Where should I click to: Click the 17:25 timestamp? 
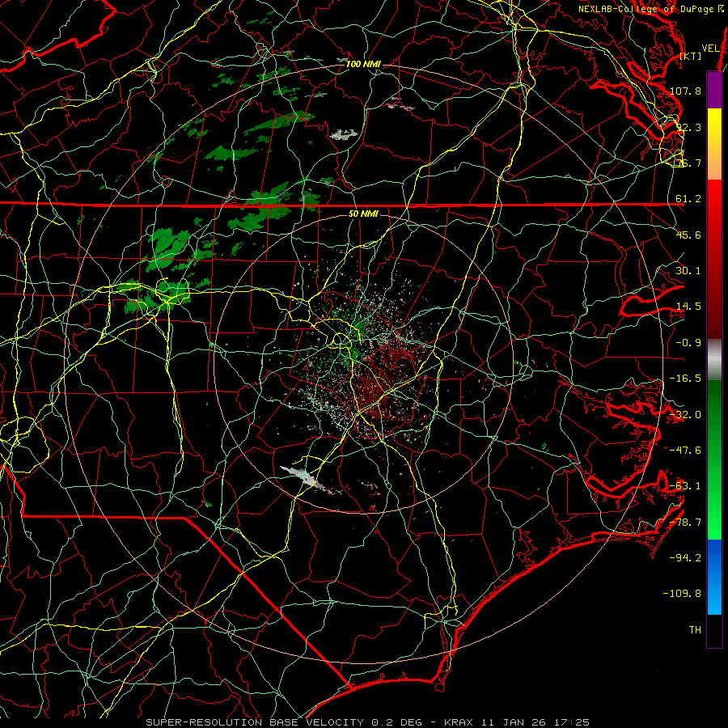click(x=574, y=722)
